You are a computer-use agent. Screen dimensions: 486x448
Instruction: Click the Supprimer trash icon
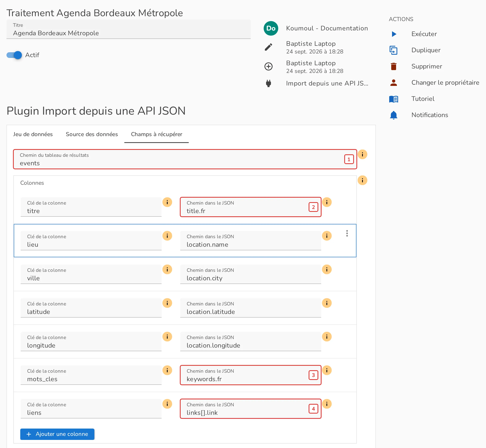(x=394, y=66)
